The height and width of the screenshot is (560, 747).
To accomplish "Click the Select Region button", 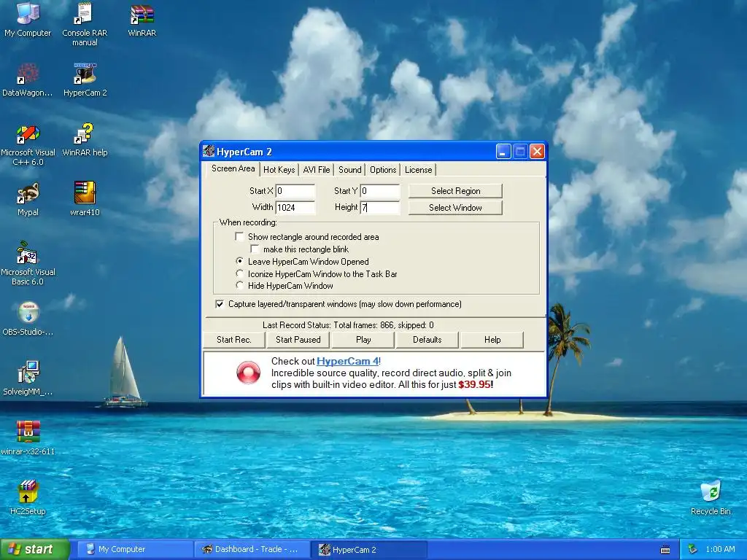I will [x=455, y=191].
